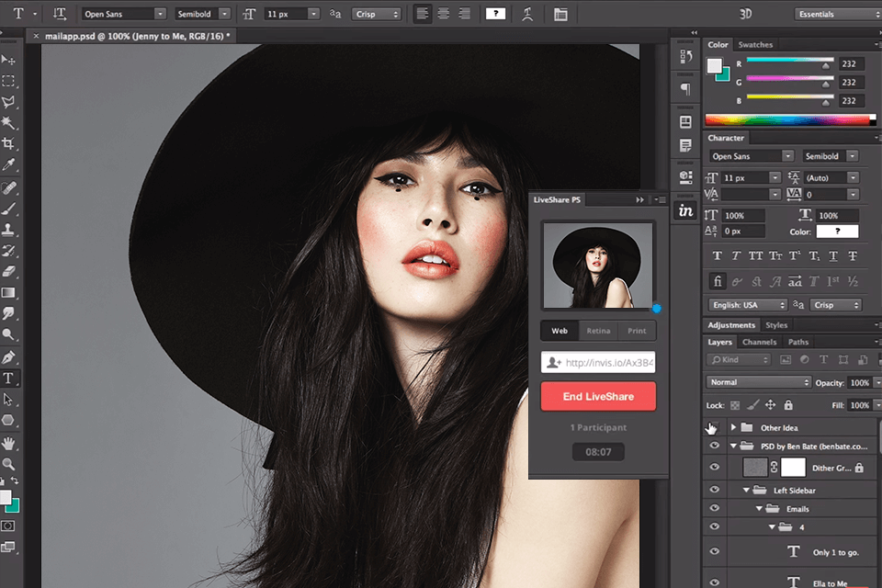The height and width of the screenshot is (588, 882).
Task: Open the Normal blend mode dropdown
Action: point(759,382)
